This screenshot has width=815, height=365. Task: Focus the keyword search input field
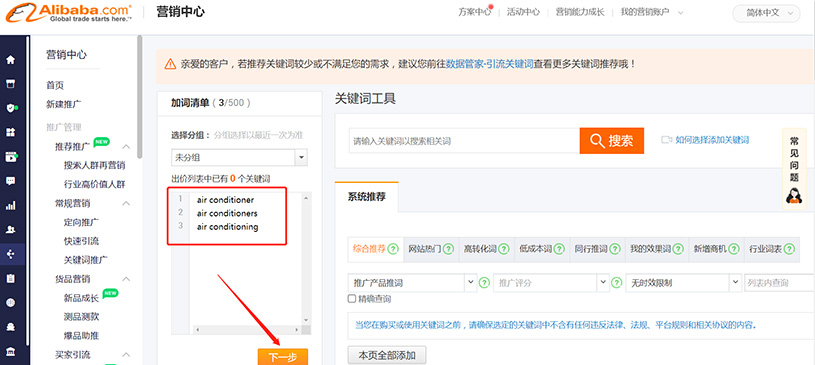tap(464, 141)
